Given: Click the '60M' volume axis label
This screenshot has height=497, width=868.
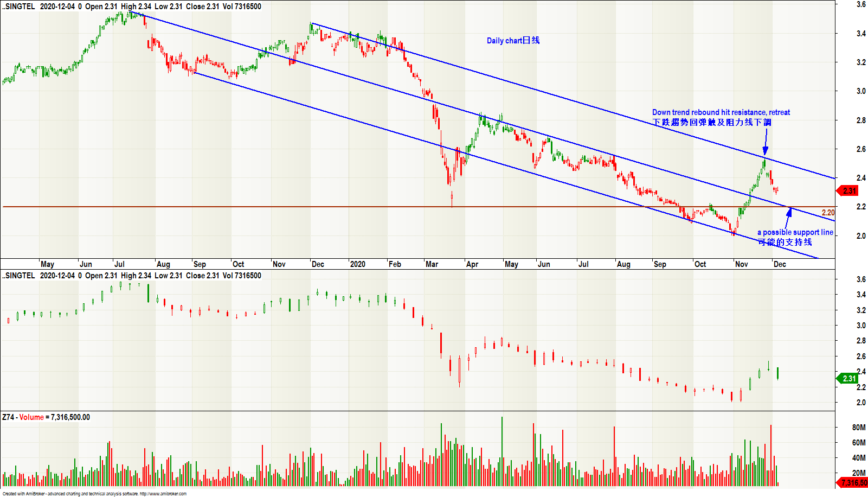Looking at the screenshot, I should [859, 443].
